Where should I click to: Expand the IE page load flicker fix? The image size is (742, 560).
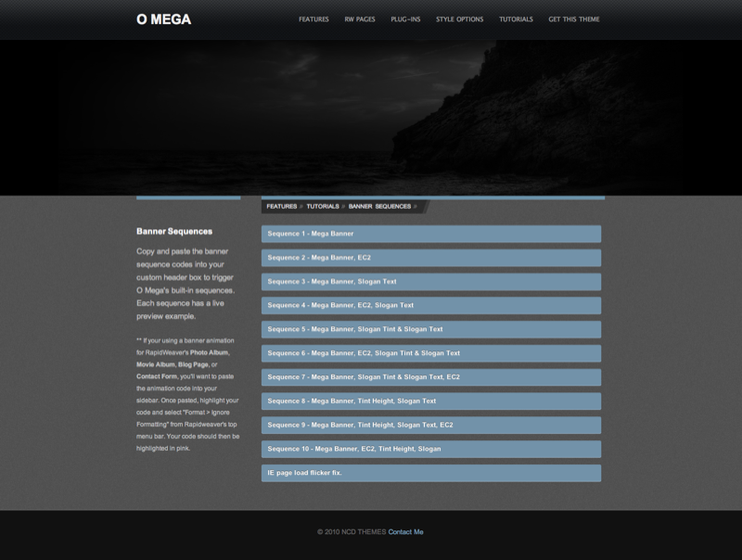click(x=430, y=473)
